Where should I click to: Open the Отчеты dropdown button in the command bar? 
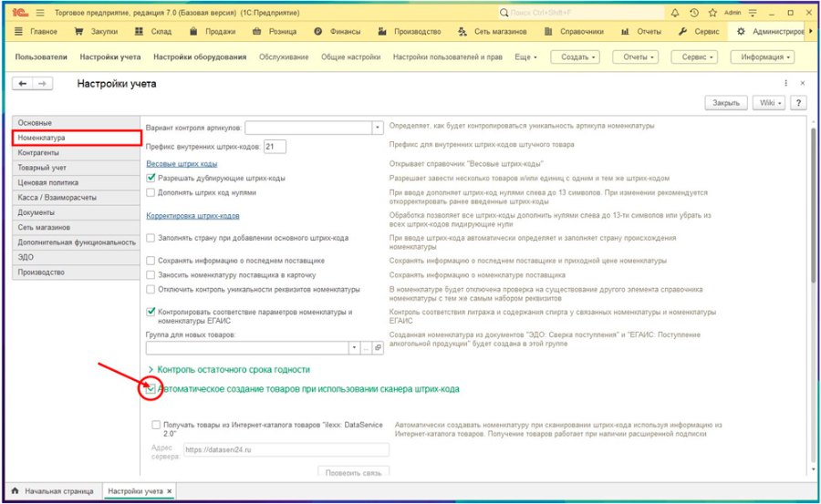(x=635, y=57)
